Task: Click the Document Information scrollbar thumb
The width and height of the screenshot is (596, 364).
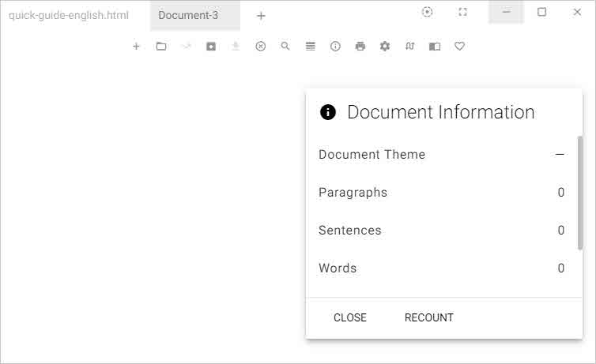Action: (x=580, y=193)
